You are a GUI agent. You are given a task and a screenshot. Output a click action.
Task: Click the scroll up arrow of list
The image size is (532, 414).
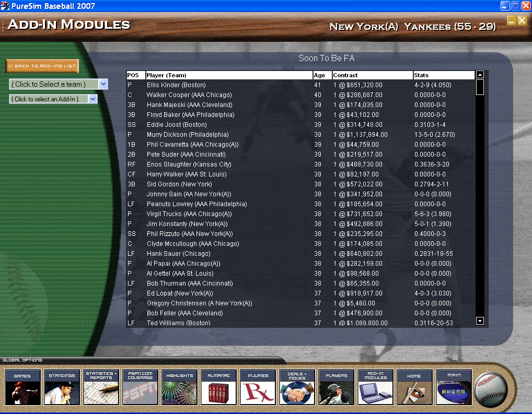480,75
